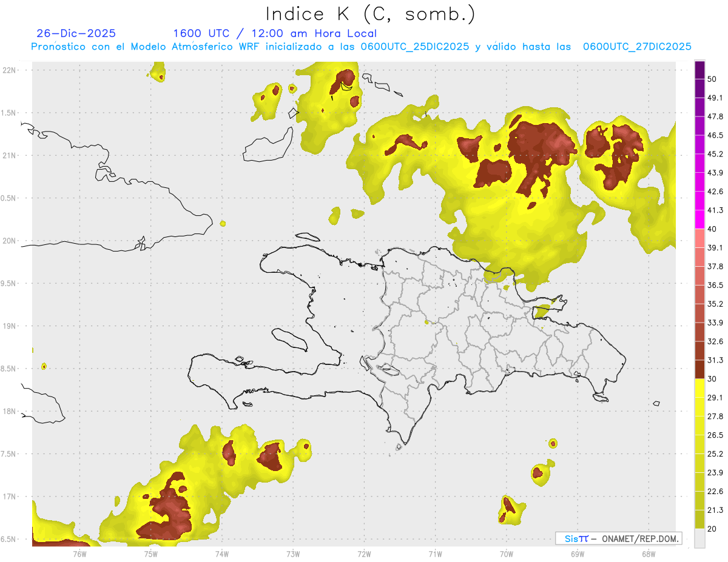The height and width of the screenshot is (562, 728).
Task: Click the legend value 41.3
Action: pos(715,210)
